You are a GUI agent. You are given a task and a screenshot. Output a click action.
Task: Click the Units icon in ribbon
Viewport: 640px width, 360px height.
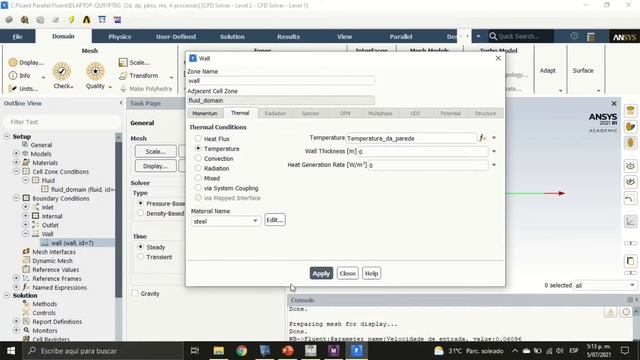coord(13,88)
